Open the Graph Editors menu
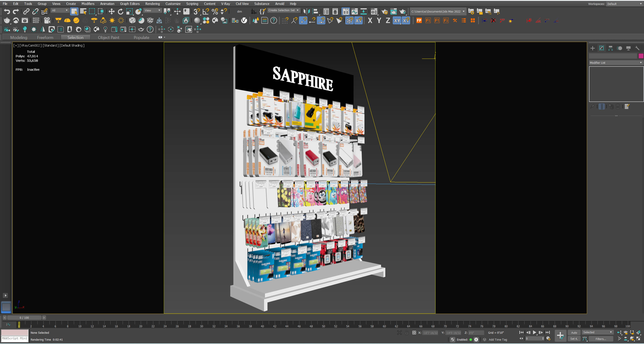The height and width of the screenshot is (344, 644). 130,4
